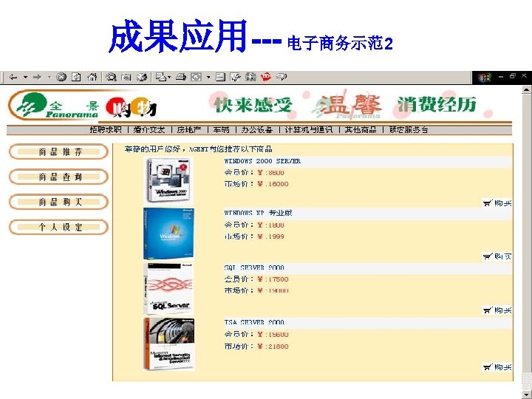Click the SQL Server box thumbnail
The height and width of the screenshot is (399, 532).
(168, 288)
